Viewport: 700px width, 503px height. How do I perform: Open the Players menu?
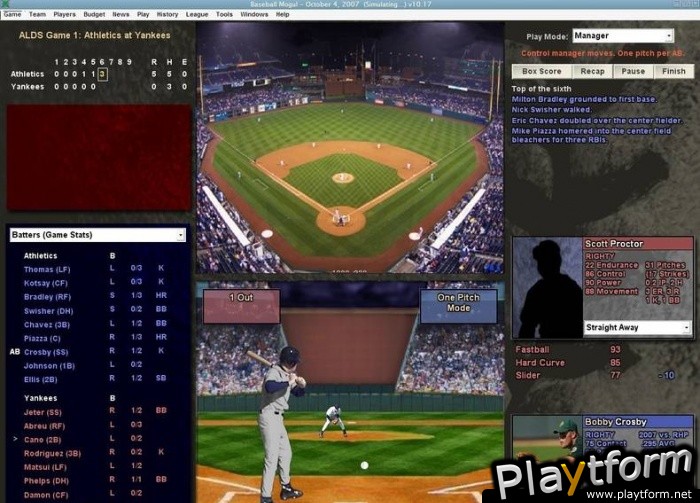(64, 14)
